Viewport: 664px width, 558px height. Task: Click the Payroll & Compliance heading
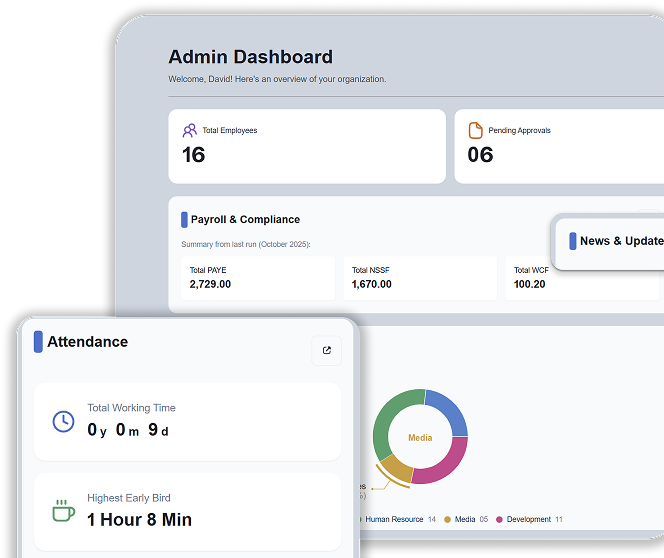(245, 220)
